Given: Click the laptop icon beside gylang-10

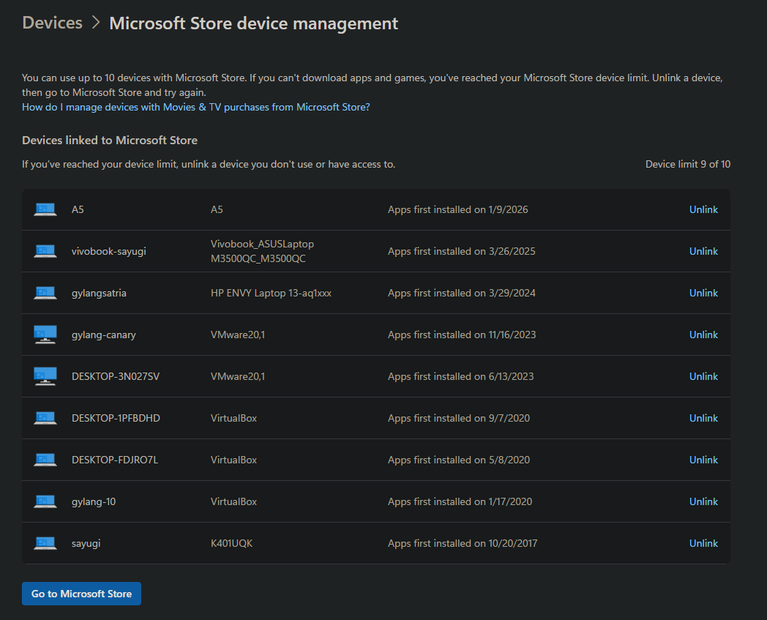Looking at the screenshot, I should 45,502.
